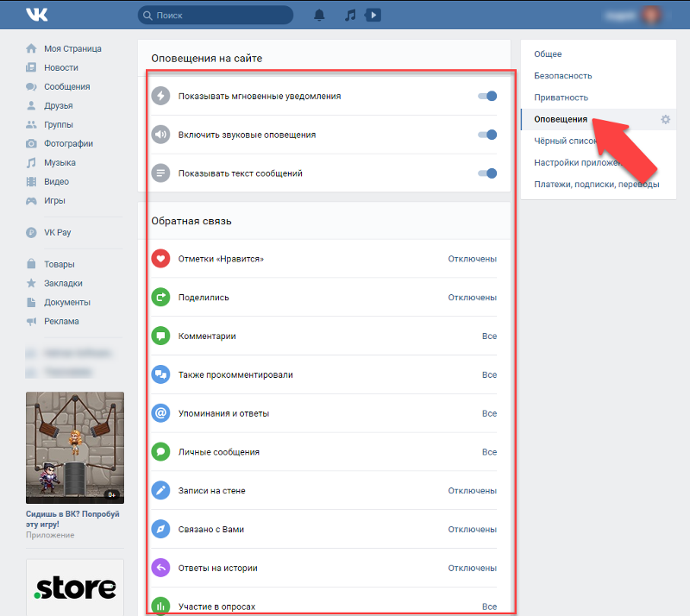This screenshot has height=616, width=690.
Task: Disable Включить звуковые оповещения switch
Action: click(488, 135)
